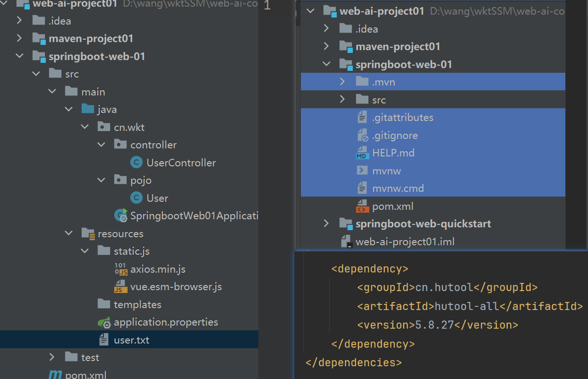Click the UserController class icon
The image size is (588, 379).
coord(136,163)
